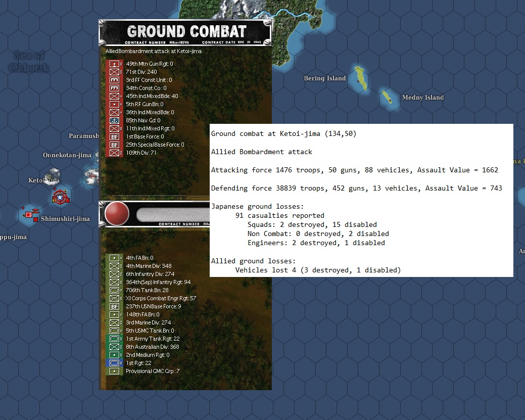Click the 2nd Medium Rgt icon
Viewport: 525px width, 420px height.
[115, 355]
